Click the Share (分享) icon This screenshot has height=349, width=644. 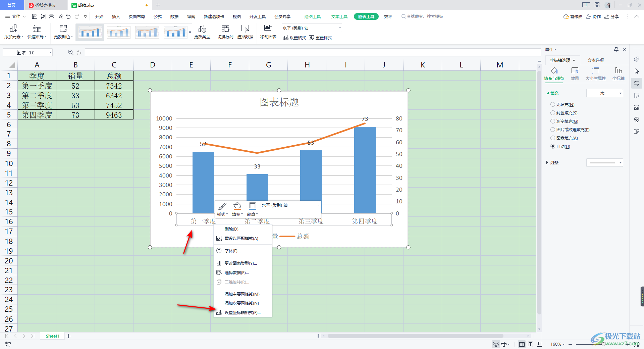(612, 16)
